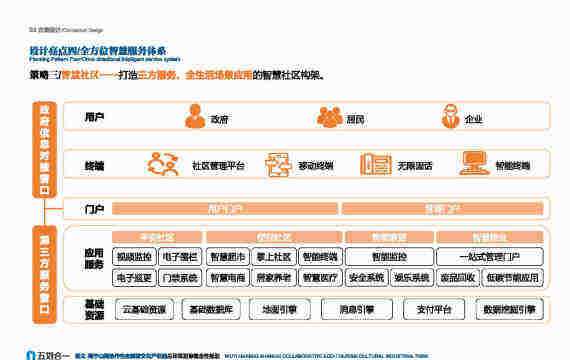Screen dimensions: 570x360
Task: Open the 视频监控 application box
Action: tap(134, 257)
